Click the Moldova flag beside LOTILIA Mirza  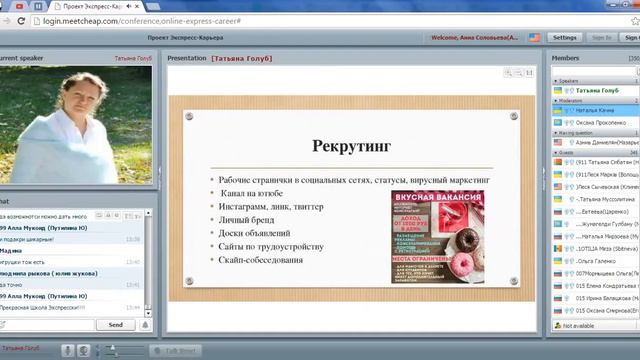(558, 249)
